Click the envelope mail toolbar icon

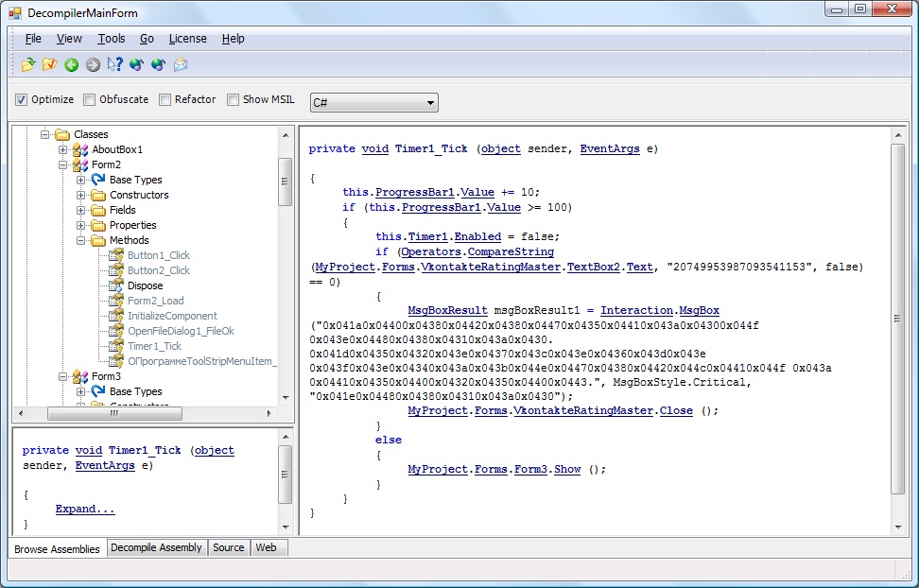click(x=181, y=64)
